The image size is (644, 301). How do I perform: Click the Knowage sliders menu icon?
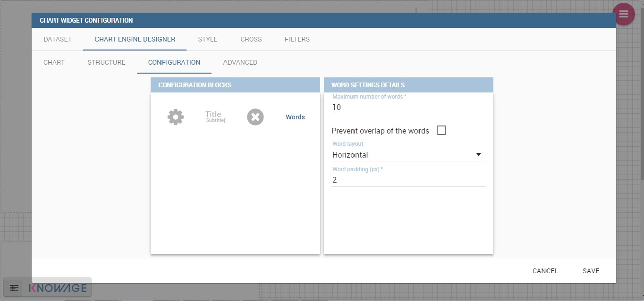tap(14, 288)
